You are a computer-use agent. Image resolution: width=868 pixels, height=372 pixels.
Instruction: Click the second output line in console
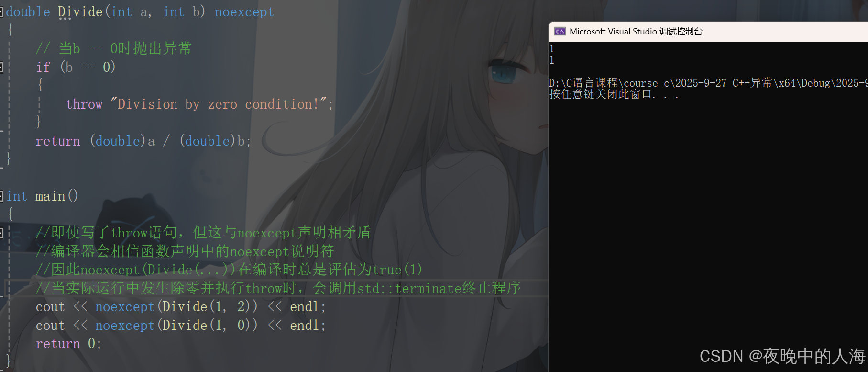pos(552,60)
